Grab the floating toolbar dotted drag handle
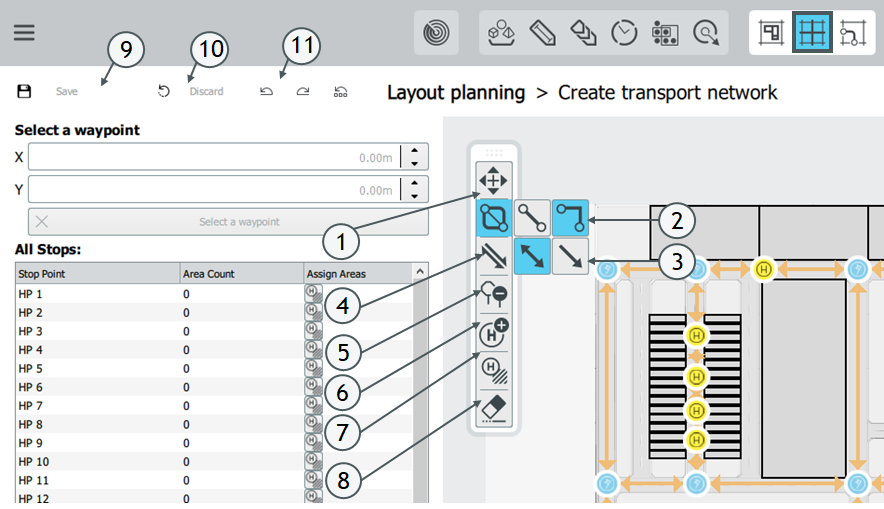 (494, 152)
